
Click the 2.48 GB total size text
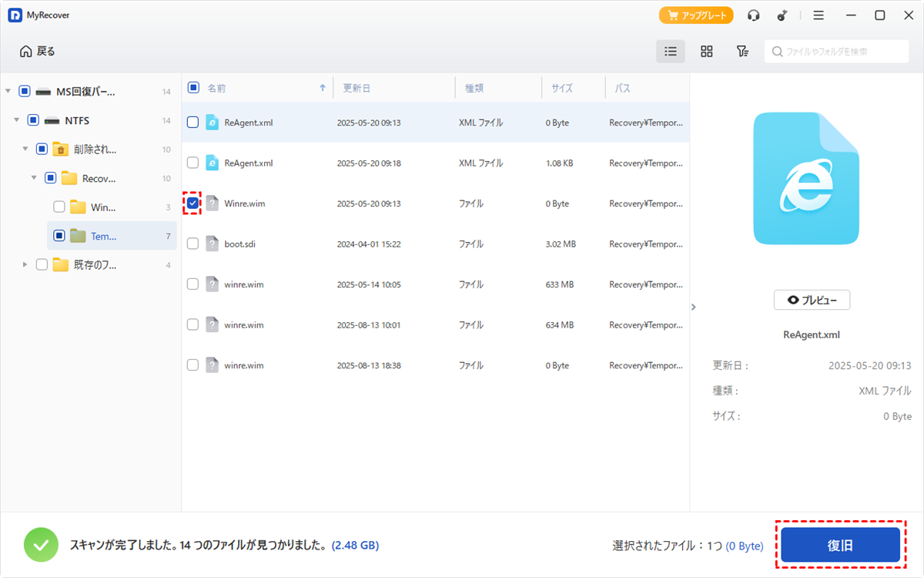pyautogui.click(x=355, y=546)
